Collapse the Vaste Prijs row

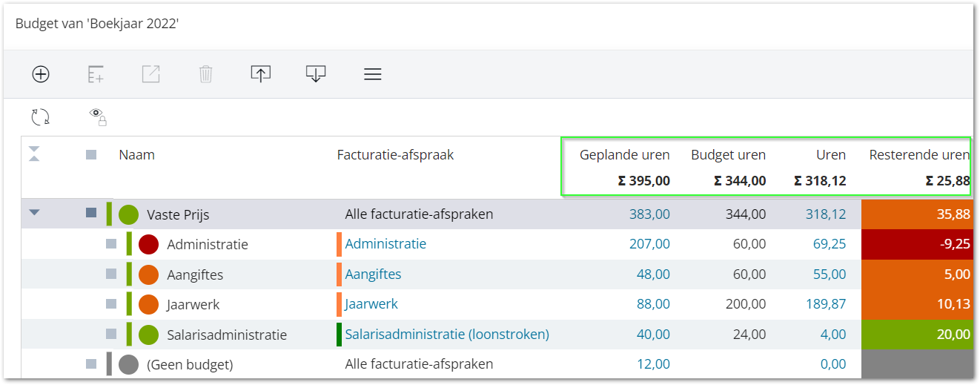(34, 213)
